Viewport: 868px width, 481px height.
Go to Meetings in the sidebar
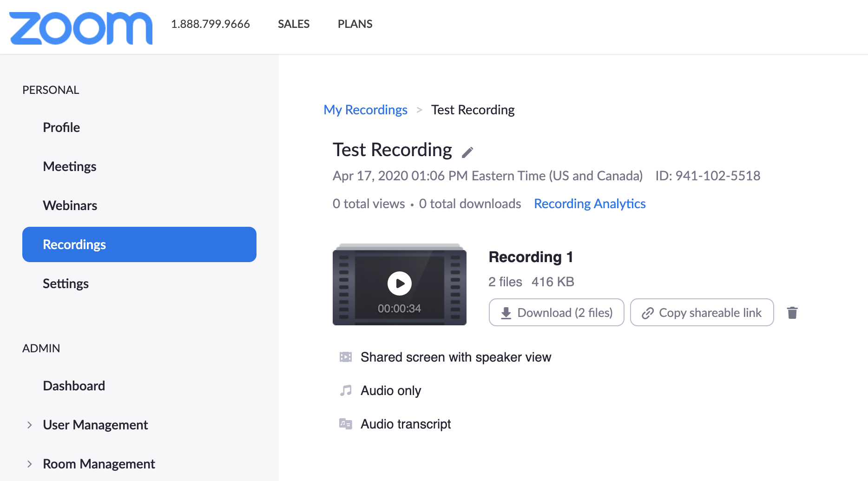click(70, 166)
